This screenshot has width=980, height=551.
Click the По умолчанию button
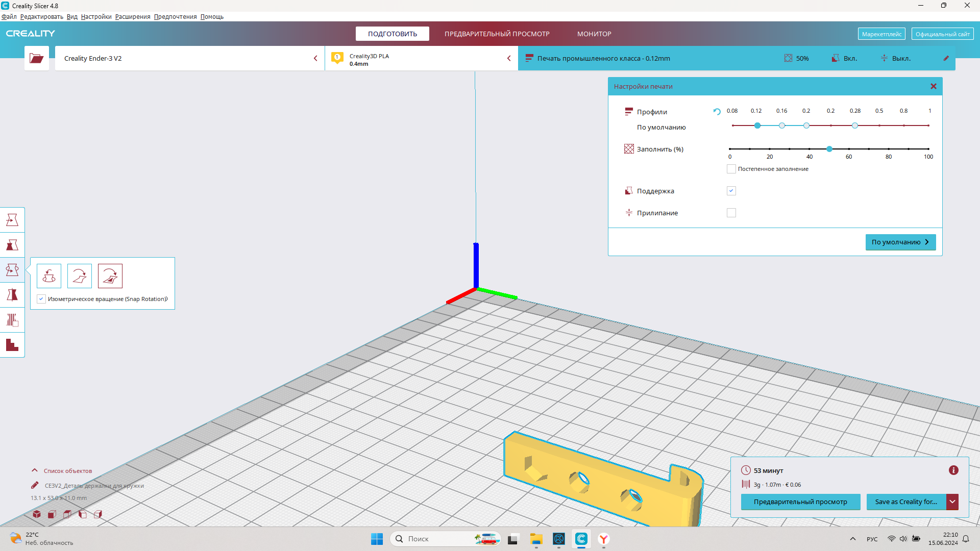pyautogui.click(x=900, y=242)
